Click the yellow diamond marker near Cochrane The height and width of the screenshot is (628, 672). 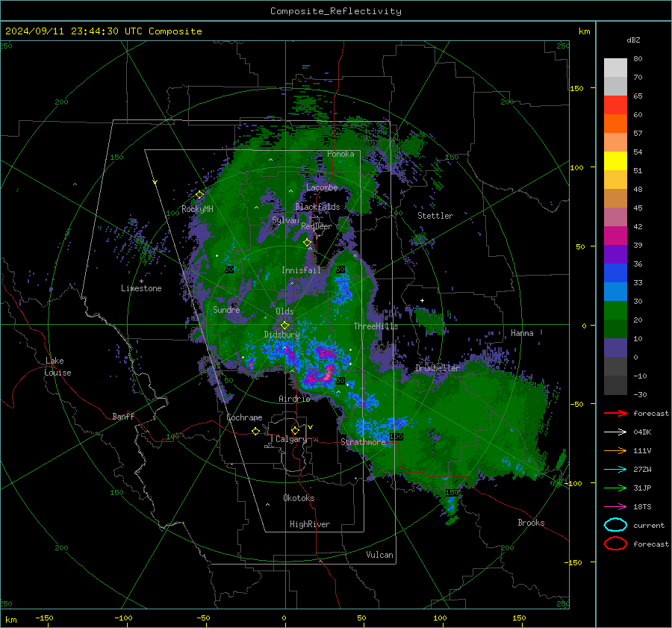pyautogui.click(x=255, y=431)
